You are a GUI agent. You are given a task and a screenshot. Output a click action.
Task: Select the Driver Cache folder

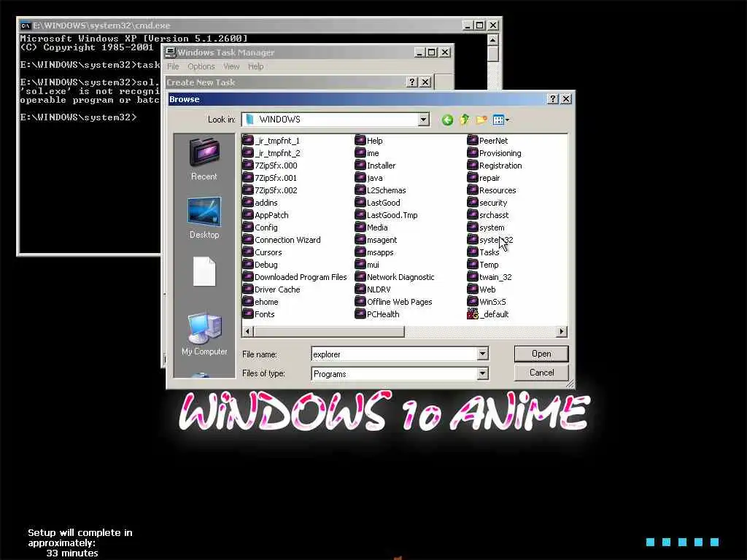[x=271, y=289]
